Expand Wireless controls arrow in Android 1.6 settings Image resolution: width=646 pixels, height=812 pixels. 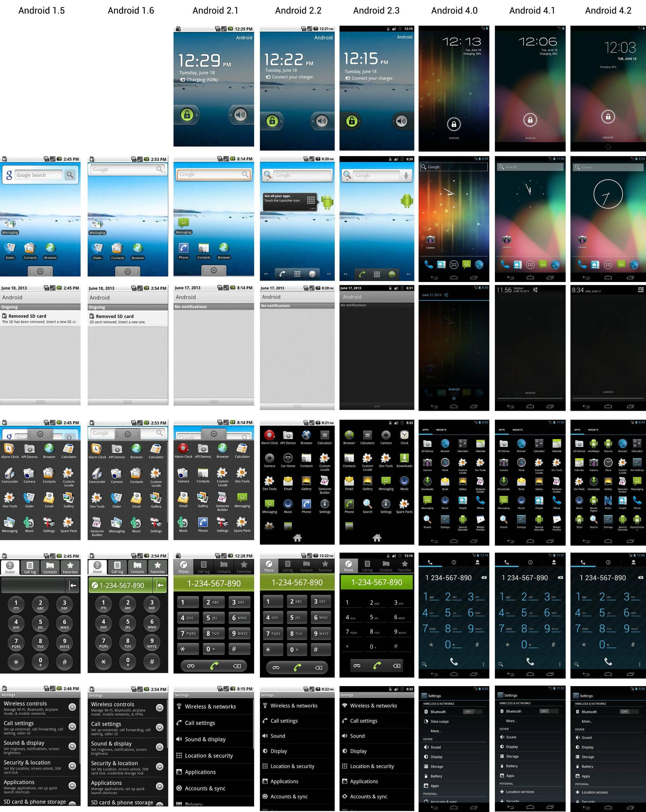160,708
